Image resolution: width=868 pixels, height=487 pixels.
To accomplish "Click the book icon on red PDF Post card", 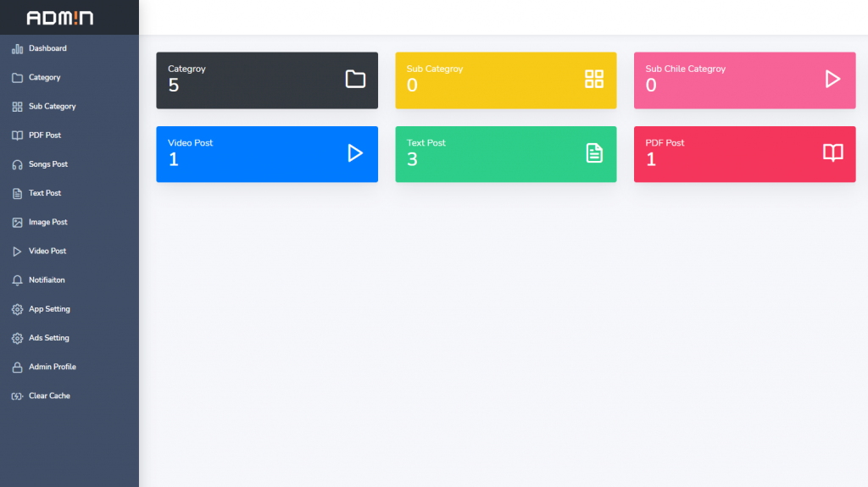I will coord(833,152).
